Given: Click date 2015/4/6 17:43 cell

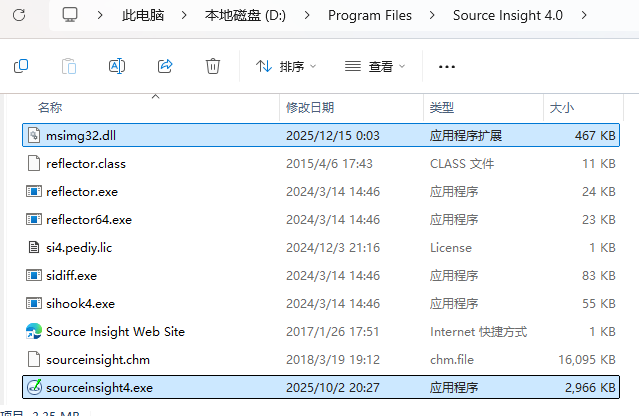Looking at the screenshot, I should coord(329,163).
